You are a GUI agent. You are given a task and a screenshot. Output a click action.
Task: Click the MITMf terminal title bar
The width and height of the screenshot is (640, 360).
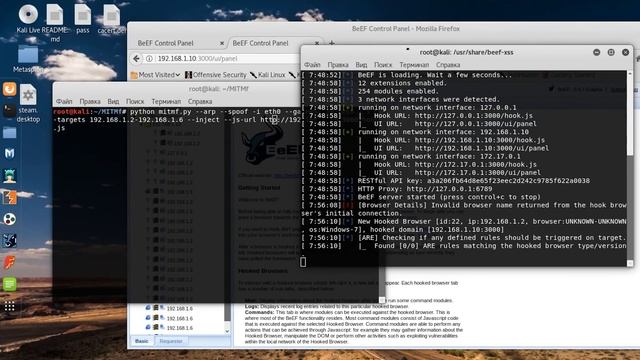[x=219, y=89]
